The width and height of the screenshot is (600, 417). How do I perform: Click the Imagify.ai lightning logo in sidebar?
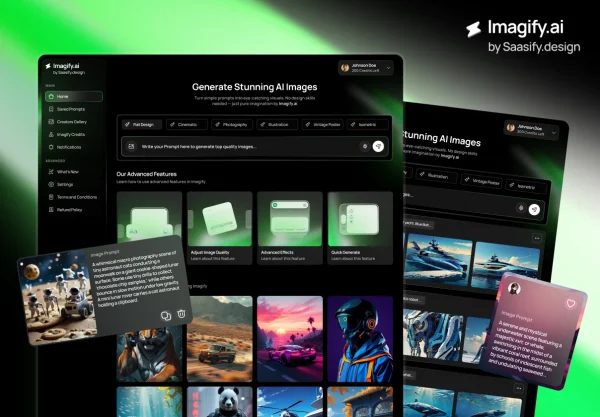48,66
